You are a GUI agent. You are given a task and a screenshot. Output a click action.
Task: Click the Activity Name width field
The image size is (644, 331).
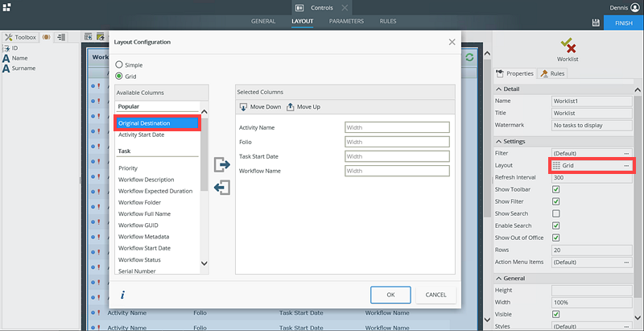(x=396, y=127)
